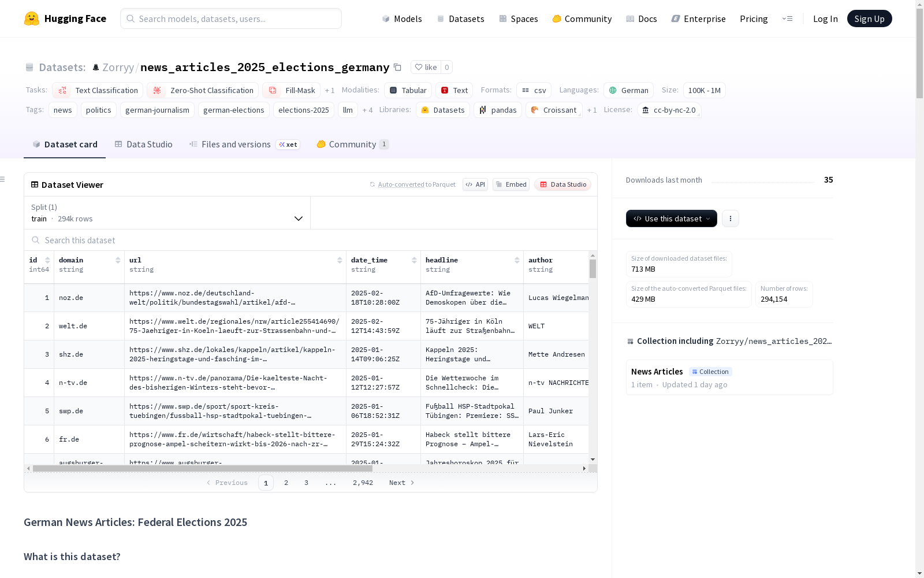The width and height of the screenshot is (924, 578).
Task: Open Community in the top navigation
Action: coord(582,18)
